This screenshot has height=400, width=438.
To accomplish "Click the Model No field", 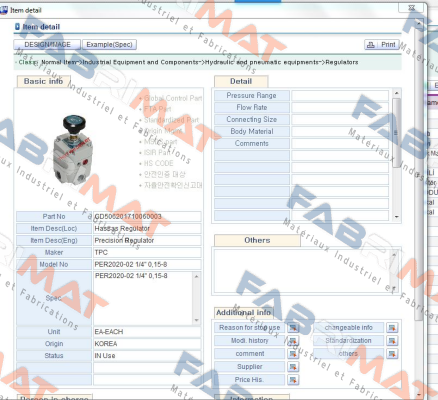I will point(147,264).
